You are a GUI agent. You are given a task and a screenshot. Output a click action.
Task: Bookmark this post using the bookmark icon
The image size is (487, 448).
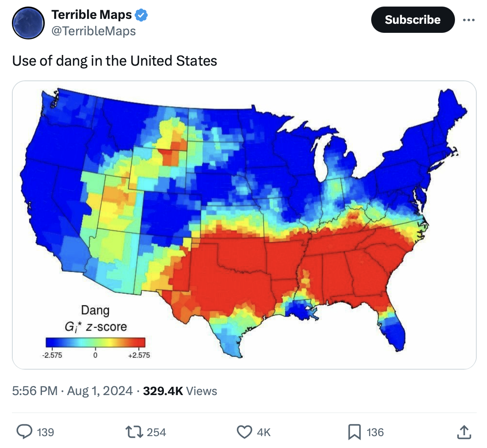354,432
